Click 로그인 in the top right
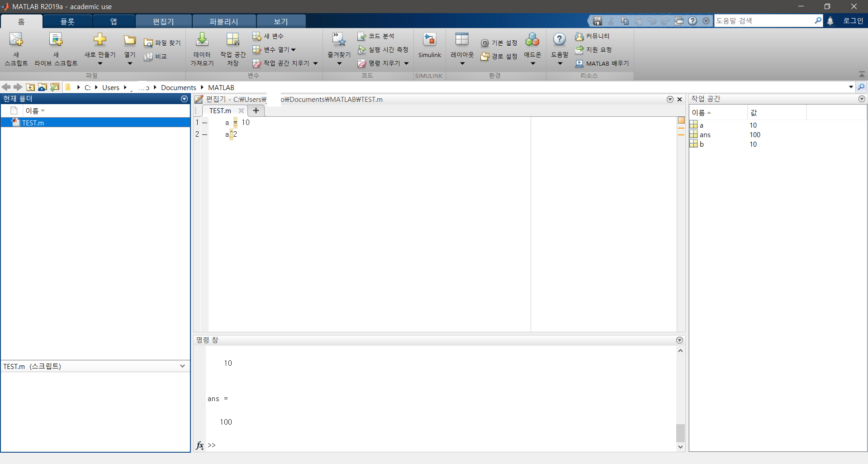This screenshot has height=464, width=868. point(853,20)
